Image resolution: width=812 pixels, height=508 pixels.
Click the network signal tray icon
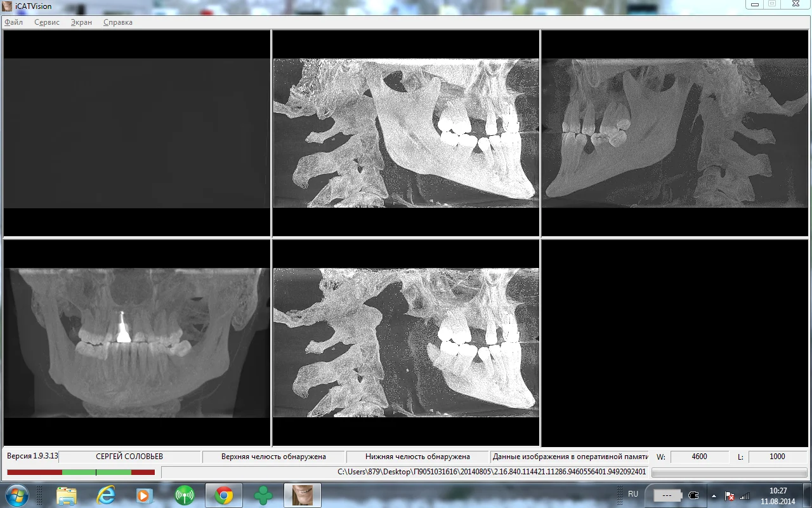(745, 496)
